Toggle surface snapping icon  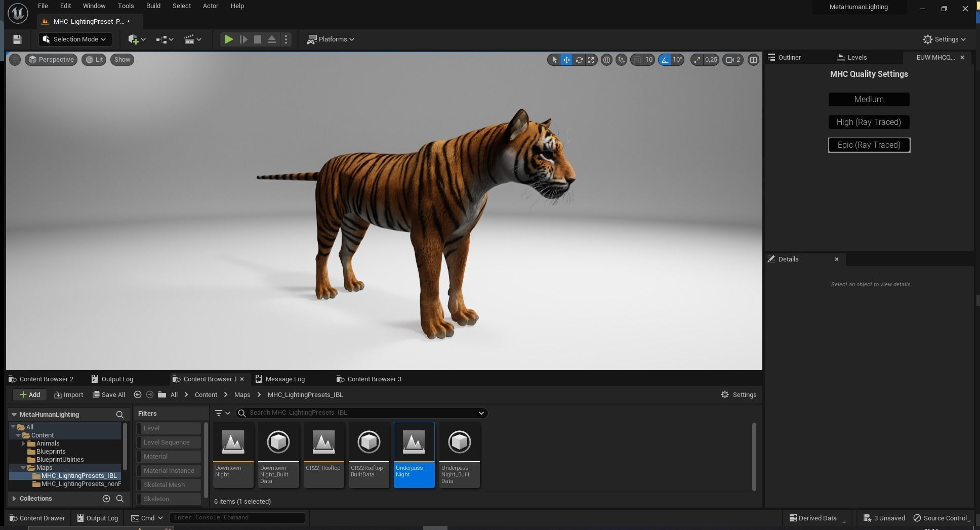pyautogui.click(x=622, y=60)
